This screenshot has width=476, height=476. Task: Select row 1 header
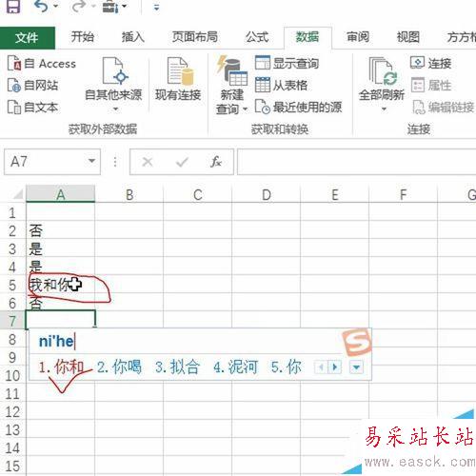(12, 212)
